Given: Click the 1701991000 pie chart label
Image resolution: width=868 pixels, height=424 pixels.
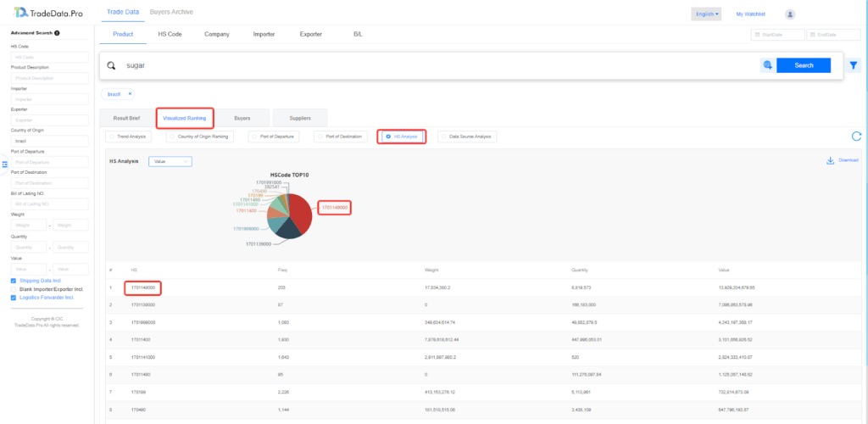Looking at the screenshot, I should pyautogui.click(x=269, y=181).
